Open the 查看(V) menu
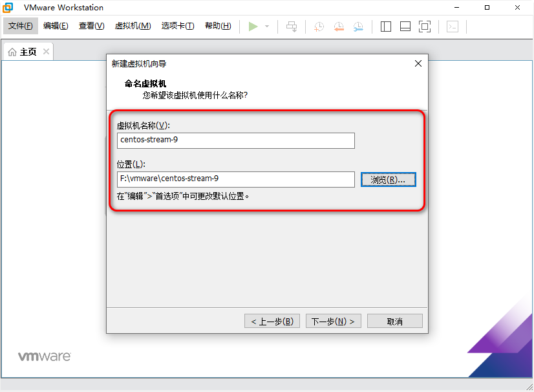The width and height of the screenshot is (534, 392). click(91, 26)
